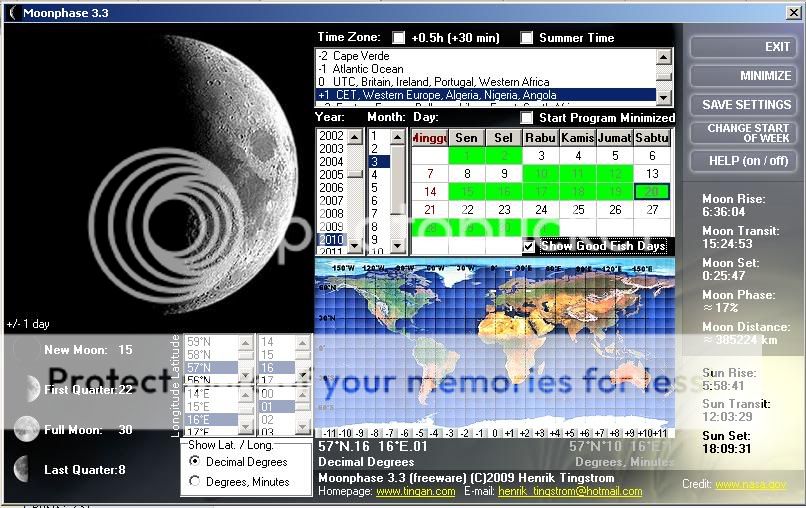This screenshot has width=806, height=508.
Task: Open the www.nasa.gov credit link
Action: point(750,484)
